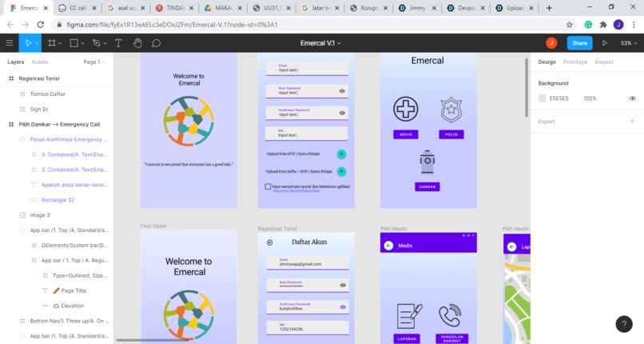Click the DAMKAR button on canvas
This screenshot has height=344, width=644.
click(427, 186)
